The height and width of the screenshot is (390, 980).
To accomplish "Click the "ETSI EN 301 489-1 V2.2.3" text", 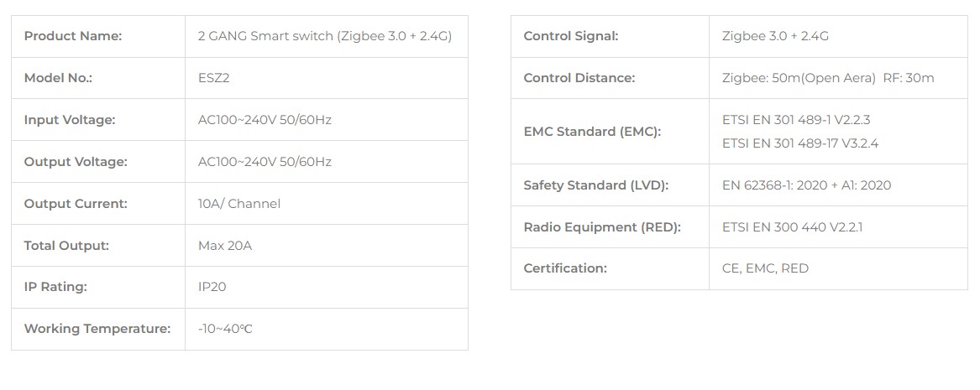I will coord(796,120).
